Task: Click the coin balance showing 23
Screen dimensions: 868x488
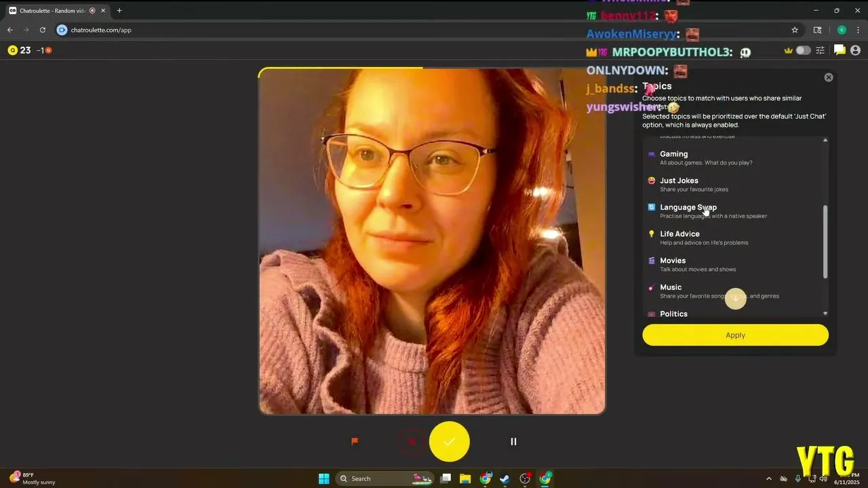Action: point(20,50)
